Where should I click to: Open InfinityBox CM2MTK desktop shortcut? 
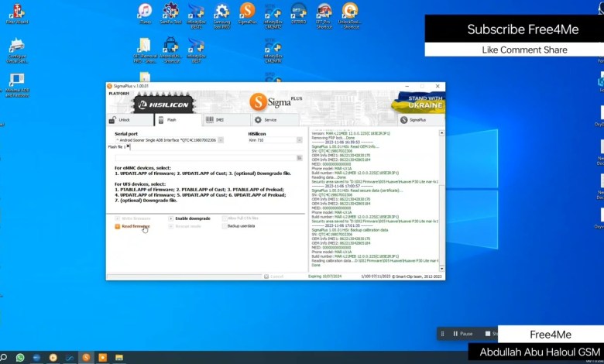[x=273, y=51]
